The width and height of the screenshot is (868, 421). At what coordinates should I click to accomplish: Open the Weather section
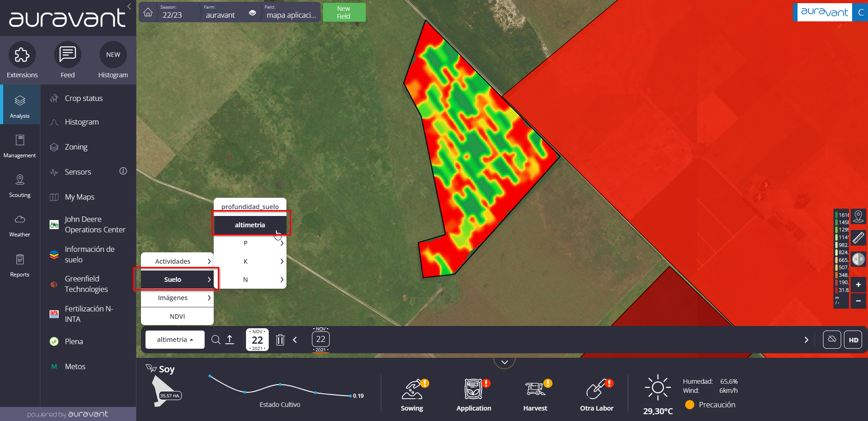(20, 226)
